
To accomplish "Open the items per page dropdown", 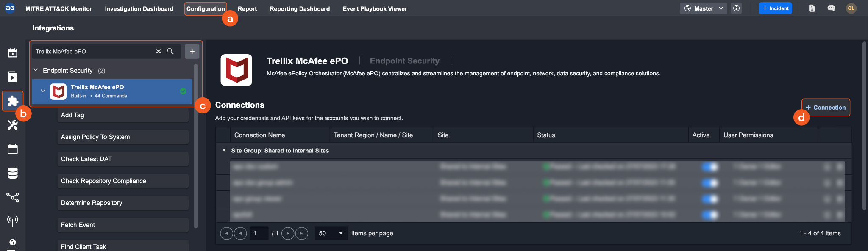I will pyautogui.click(x=331, y=233).
